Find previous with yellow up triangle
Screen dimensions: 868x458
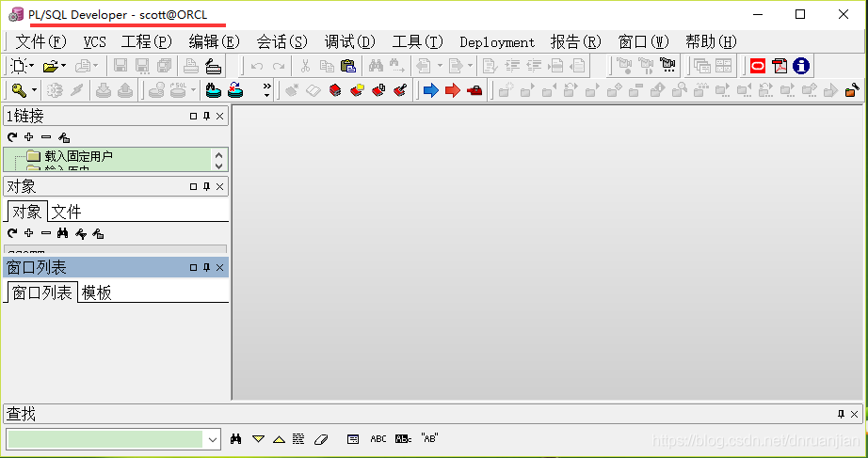(279, 439)
